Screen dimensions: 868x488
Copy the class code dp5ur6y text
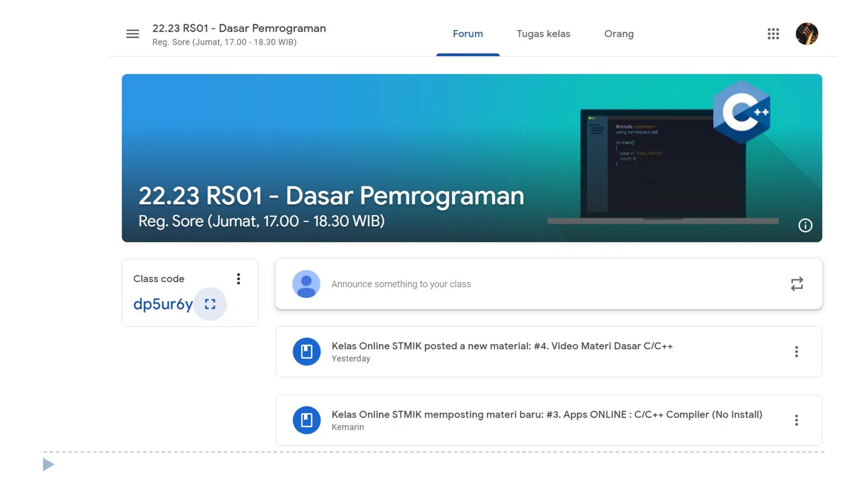pyautogui.click(x=163, y=304)
